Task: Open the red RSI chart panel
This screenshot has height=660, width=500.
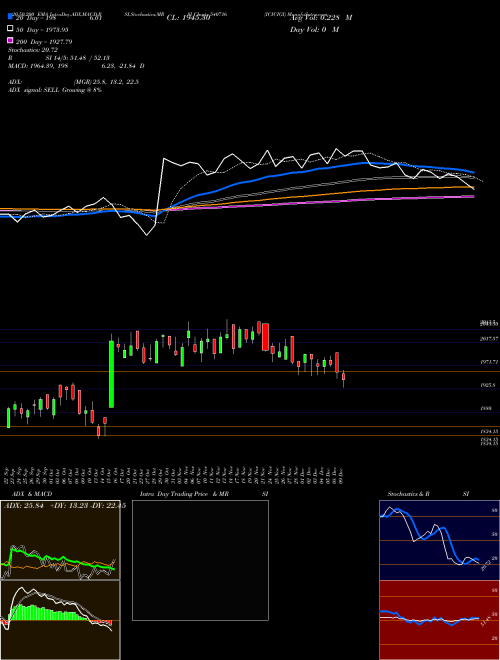Action: point(439,620)
